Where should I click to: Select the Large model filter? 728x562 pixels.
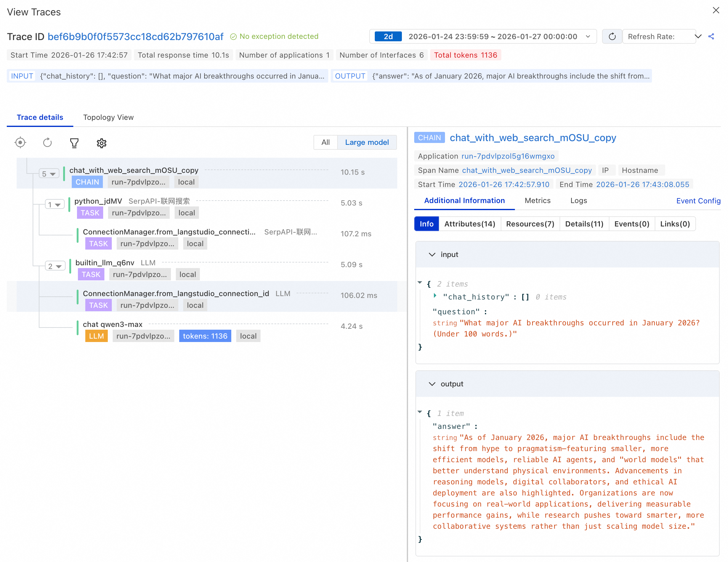367,142
